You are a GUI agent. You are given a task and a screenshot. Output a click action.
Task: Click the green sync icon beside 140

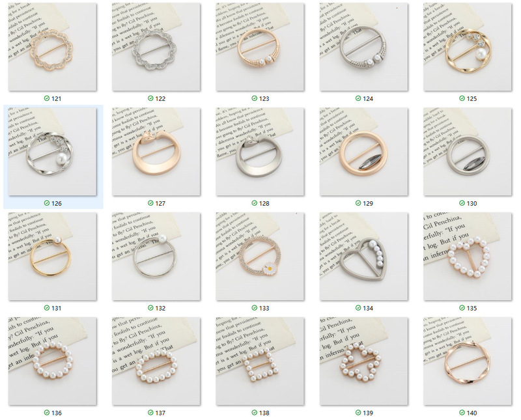(x=462, y=413)
